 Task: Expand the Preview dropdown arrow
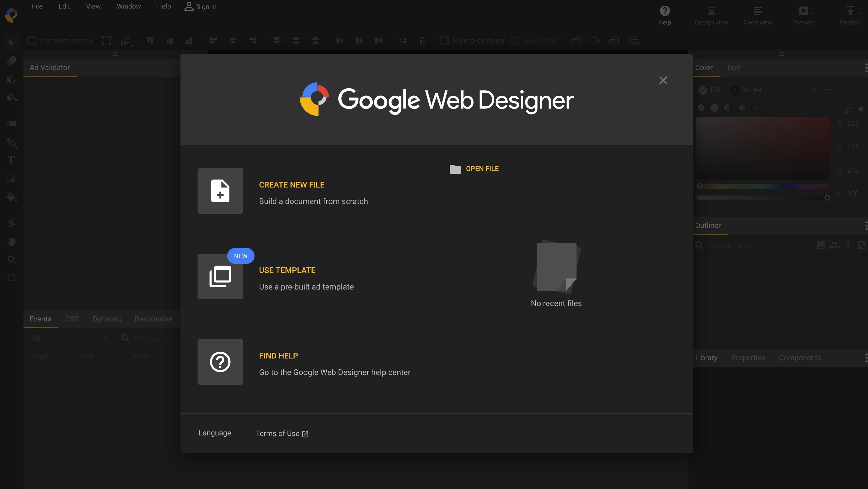[813, 14]
